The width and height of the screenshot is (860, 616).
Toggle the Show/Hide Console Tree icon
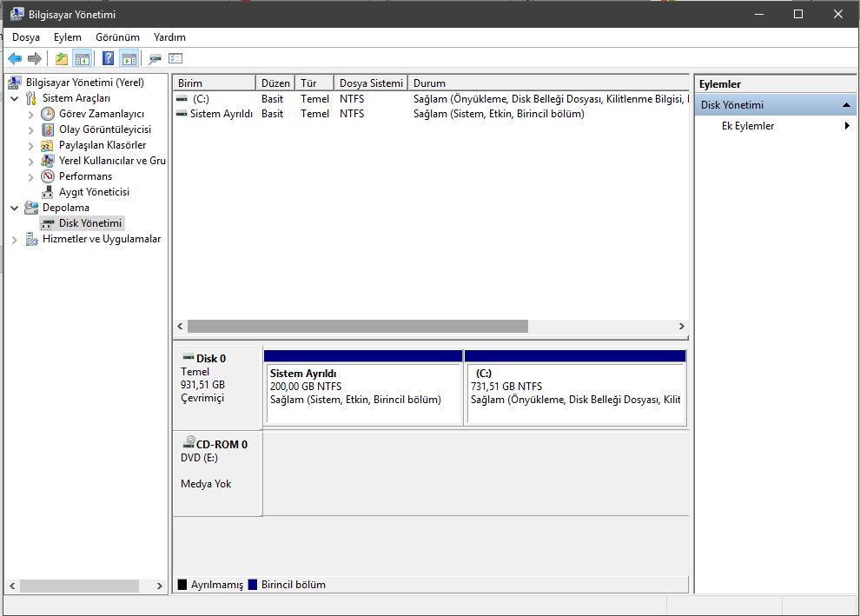[83, 58]
